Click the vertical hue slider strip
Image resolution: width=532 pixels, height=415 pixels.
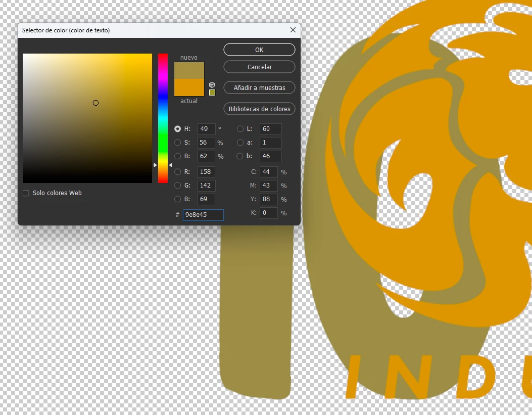click(x=163, y=118)
